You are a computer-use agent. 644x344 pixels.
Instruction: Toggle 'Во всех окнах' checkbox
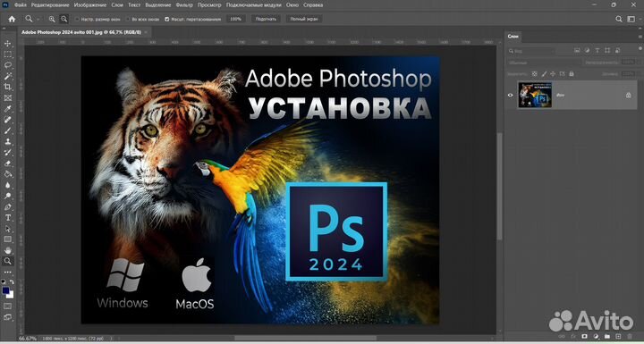coord(128,19)
